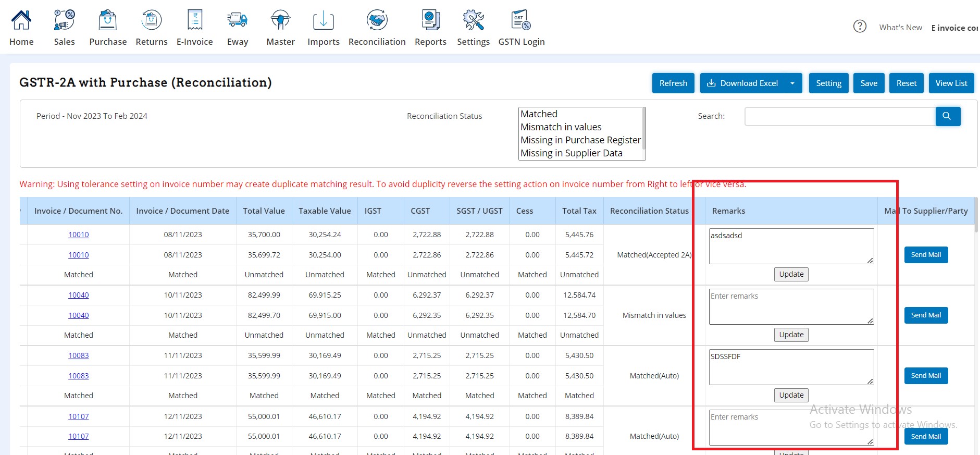Send Mail for invoice 10083

[x=926, y=376]
